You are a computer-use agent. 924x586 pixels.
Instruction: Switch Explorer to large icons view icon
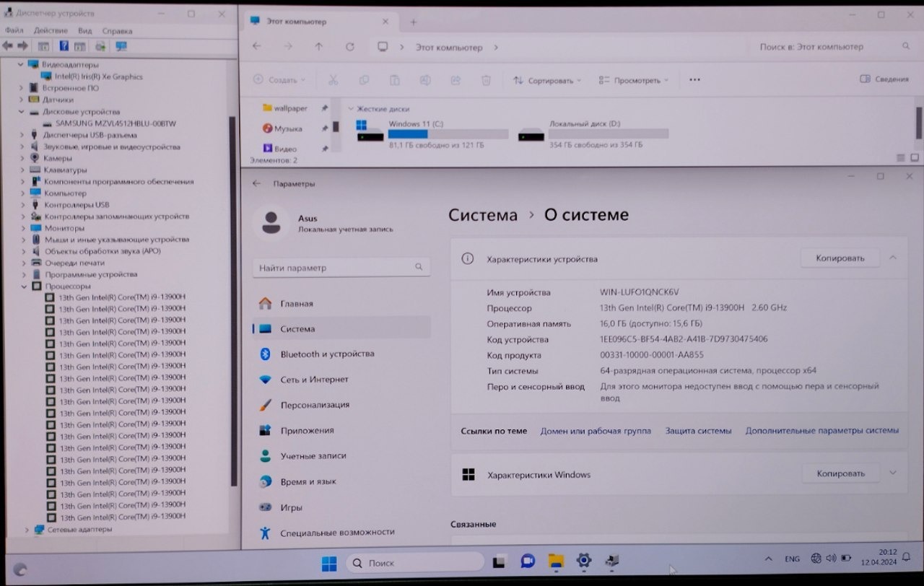[915, 157]
